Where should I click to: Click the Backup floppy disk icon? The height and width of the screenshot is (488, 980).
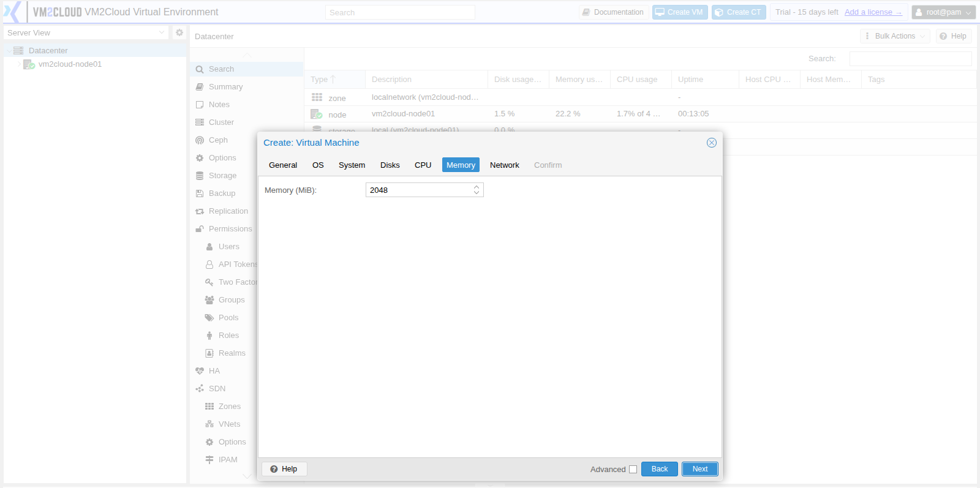click(200, 193)
